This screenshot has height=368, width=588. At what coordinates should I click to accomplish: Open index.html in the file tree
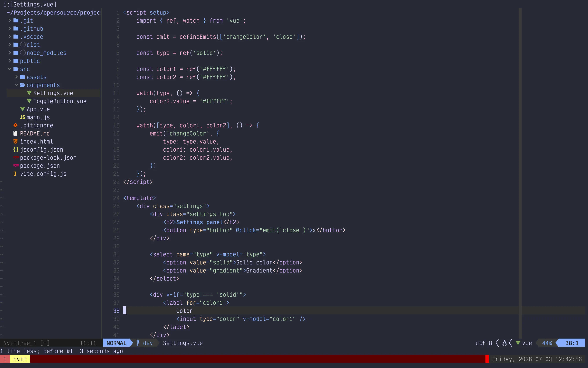tap(36, 141)
